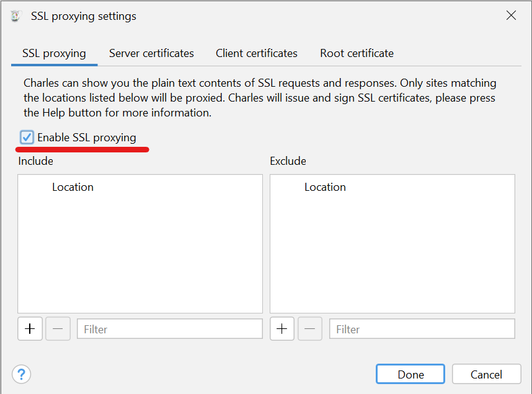
Task: Click the Include list Location column header
Action: 73,187
